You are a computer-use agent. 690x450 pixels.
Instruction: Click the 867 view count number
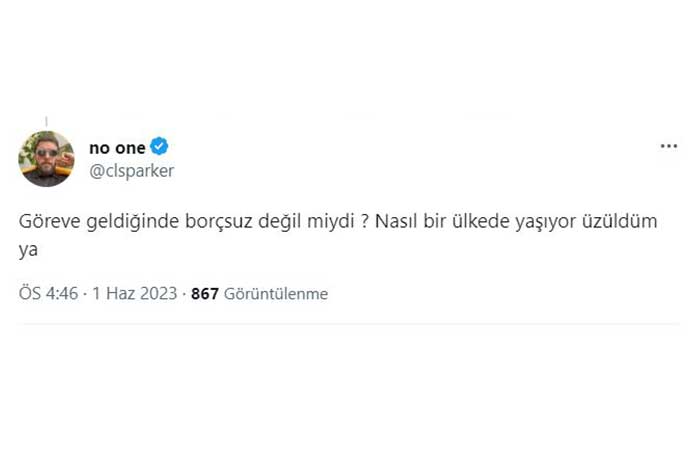coord(204,294)
